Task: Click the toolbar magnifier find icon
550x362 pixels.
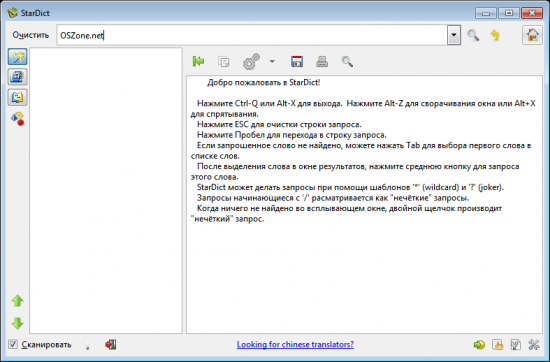Action: click(x=347, y=61)
